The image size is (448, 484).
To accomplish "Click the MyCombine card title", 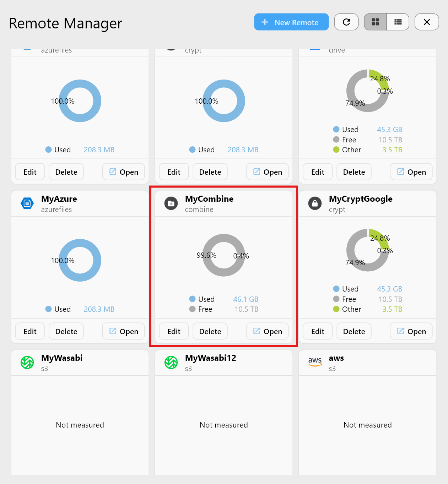I will (209, 199).
